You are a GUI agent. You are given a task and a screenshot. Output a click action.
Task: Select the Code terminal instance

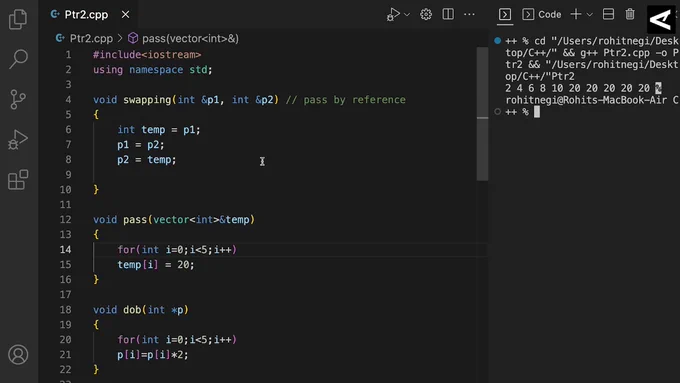(x=542, y=14)
